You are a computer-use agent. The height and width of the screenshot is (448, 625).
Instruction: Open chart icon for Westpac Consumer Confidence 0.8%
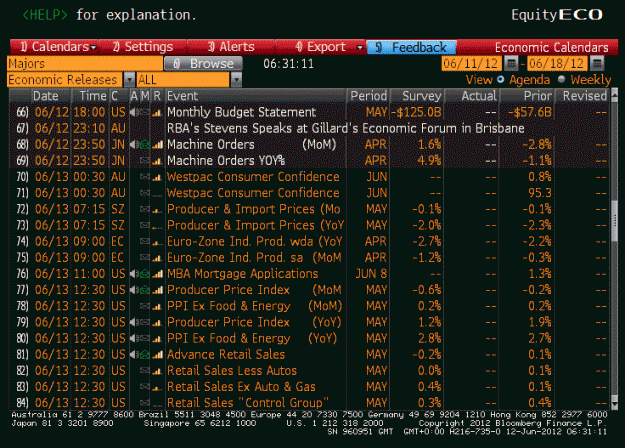[157, 177]
